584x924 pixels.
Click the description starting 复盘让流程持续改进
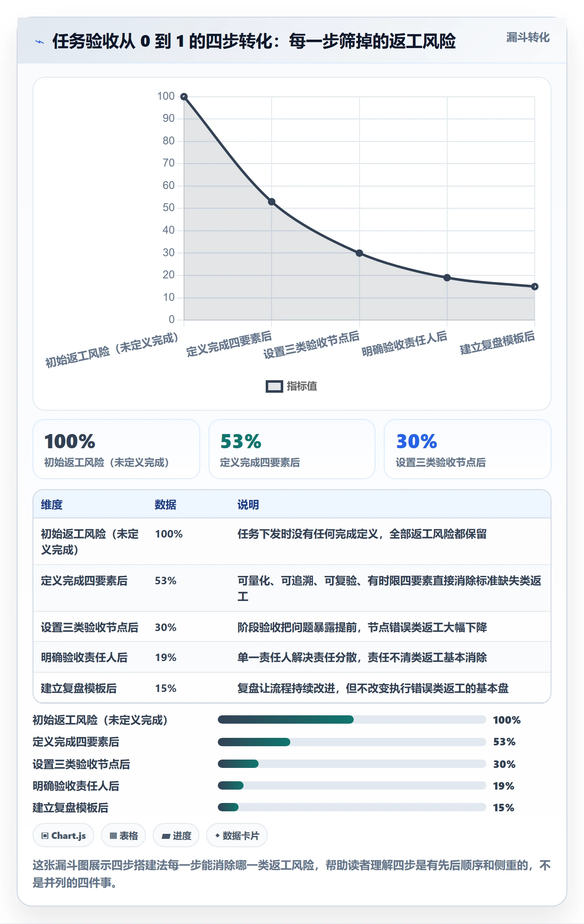coord(373,689)
